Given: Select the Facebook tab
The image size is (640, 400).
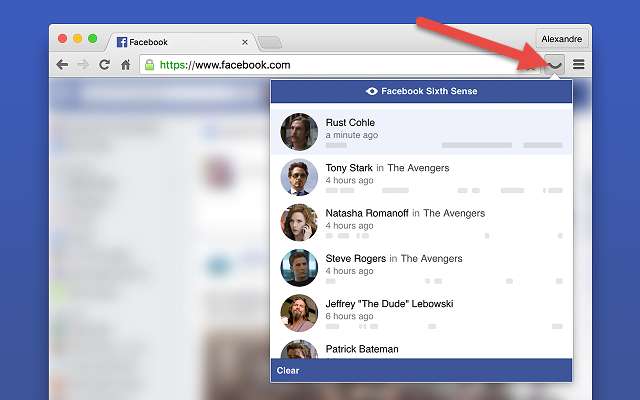Looking at the screenshot, I should (x=182, y=42).
